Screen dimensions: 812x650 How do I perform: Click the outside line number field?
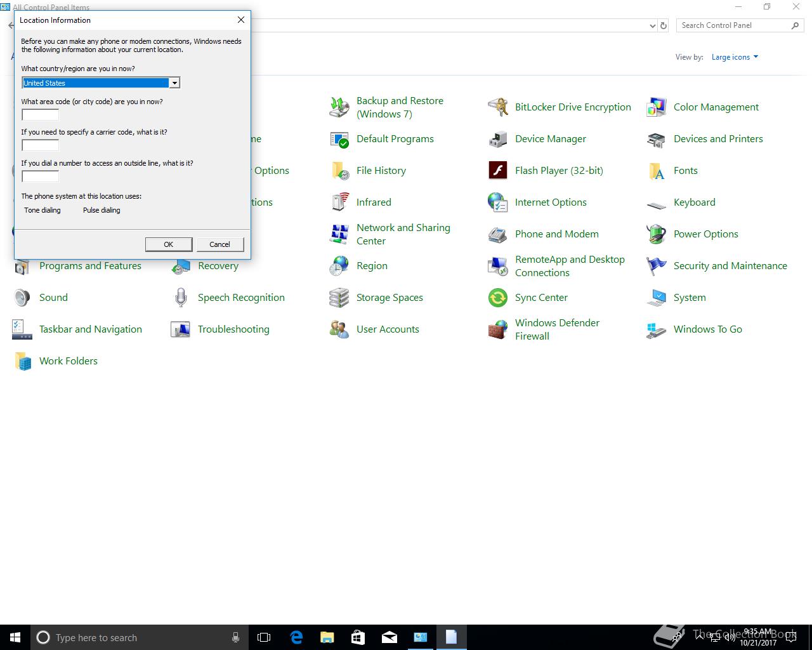click(x=41, y=176)
